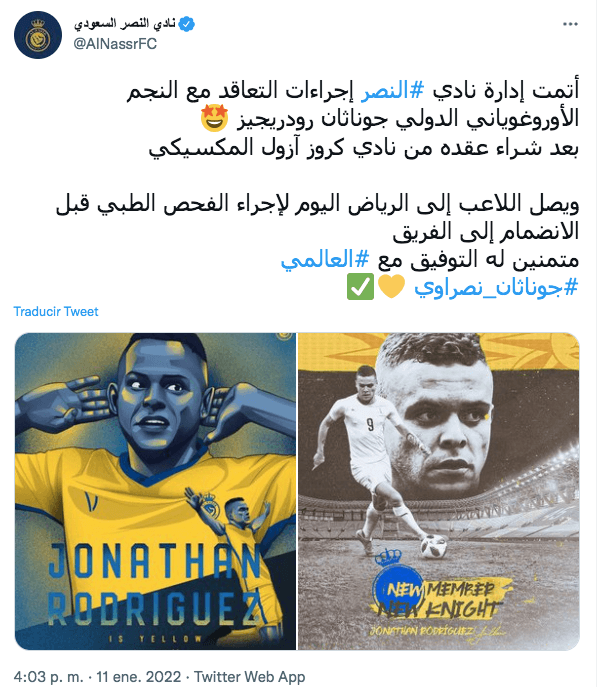This screenshot has width=597, height=687.
Task: Click the Al Nassr crest on yellow jersey
Action: click(209, 503)
